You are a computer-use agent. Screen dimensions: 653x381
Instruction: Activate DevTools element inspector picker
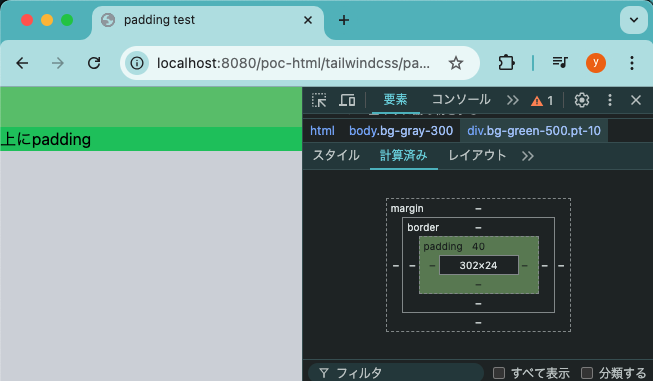click(319, 100)
